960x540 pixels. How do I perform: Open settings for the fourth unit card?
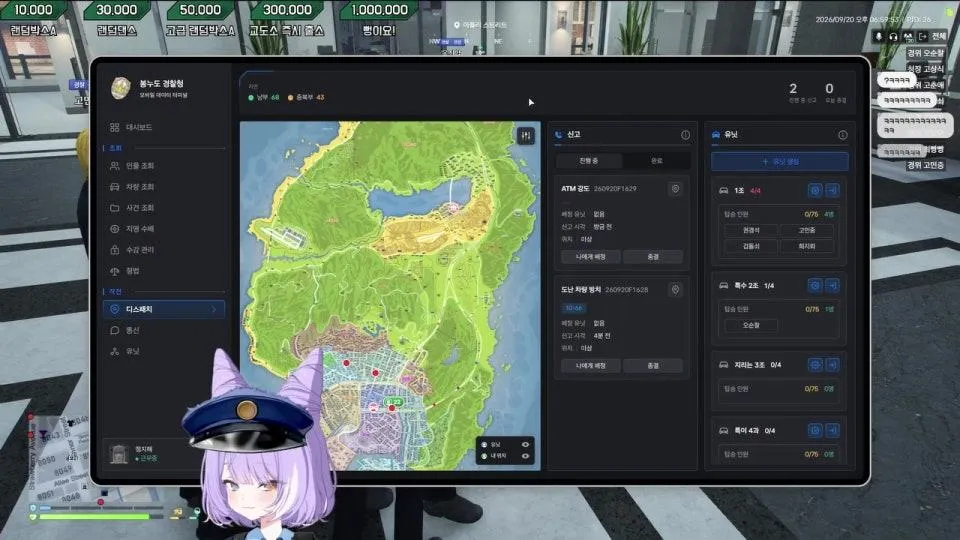coord(815,430)
